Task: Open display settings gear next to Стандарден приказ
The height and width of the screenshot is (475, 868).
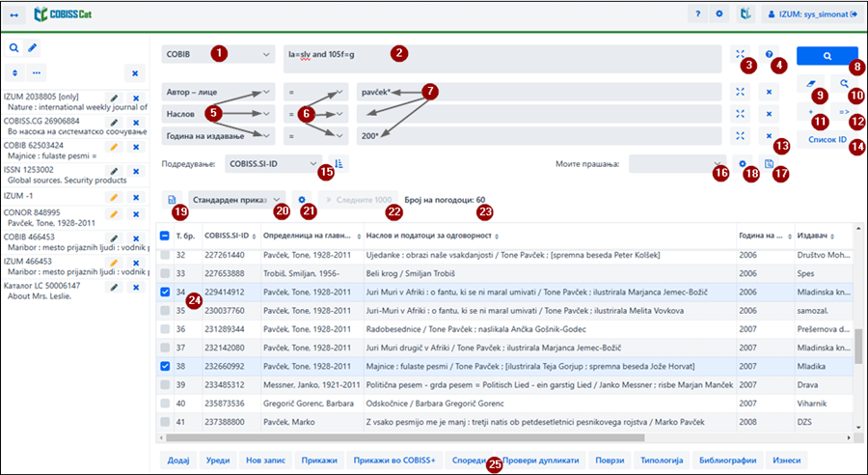Action: click(x=302, y=200)
